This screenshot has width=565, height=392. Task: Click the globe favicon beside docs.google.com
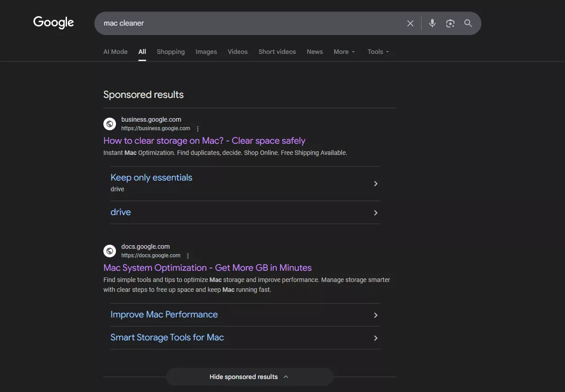[110, 251]
